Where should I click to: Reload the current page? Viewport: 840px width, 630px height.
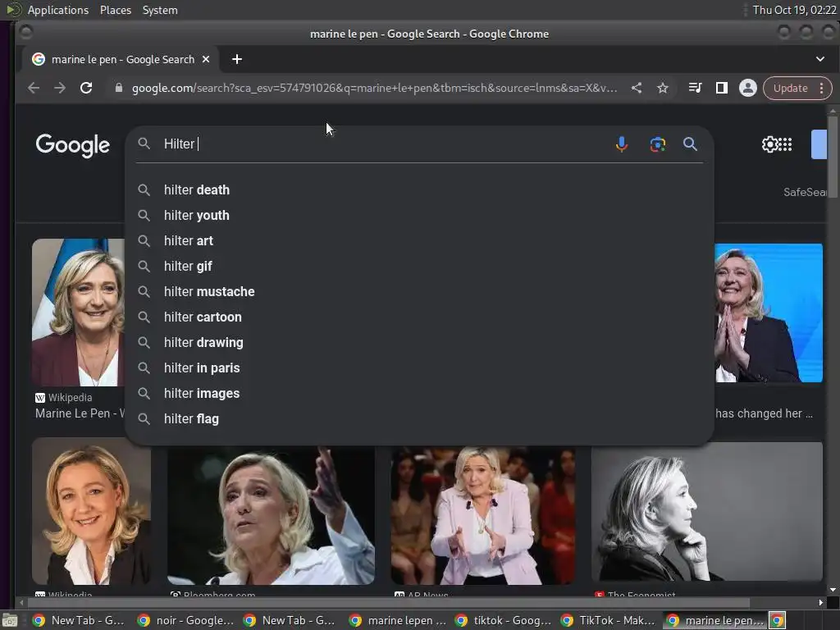86,88
